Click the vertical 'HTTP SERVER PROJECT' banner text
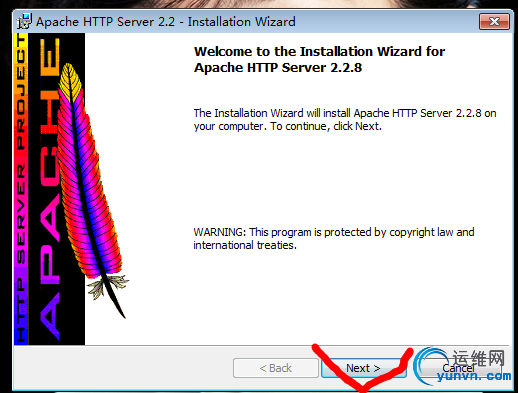 (x=21, y=189)
